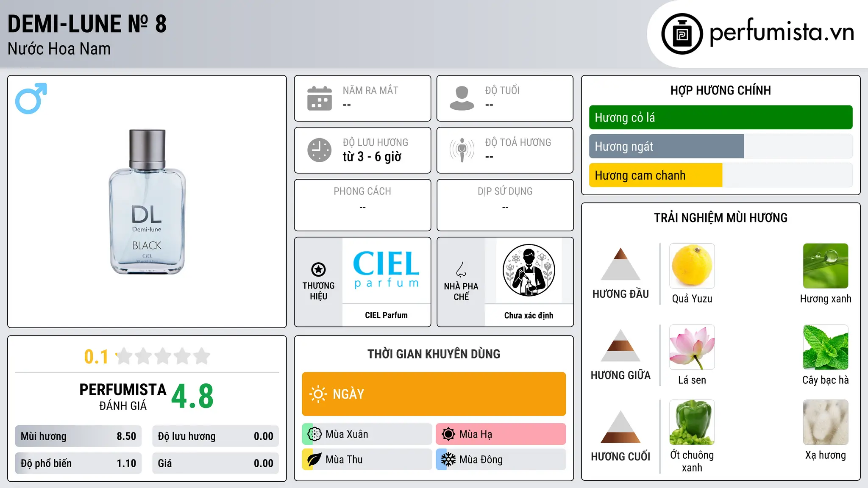Click the 0.1 user rating number

pos(96,357)
